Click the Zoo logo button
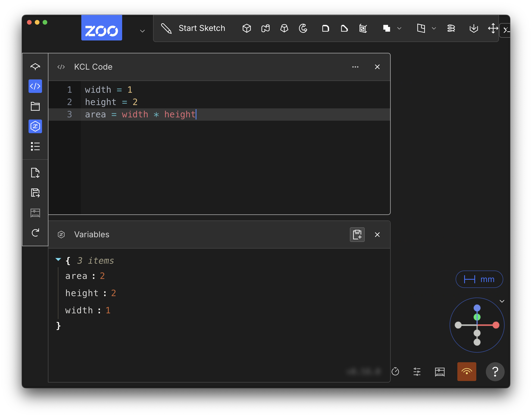532x417 pixels. click(x=101, y=28)
